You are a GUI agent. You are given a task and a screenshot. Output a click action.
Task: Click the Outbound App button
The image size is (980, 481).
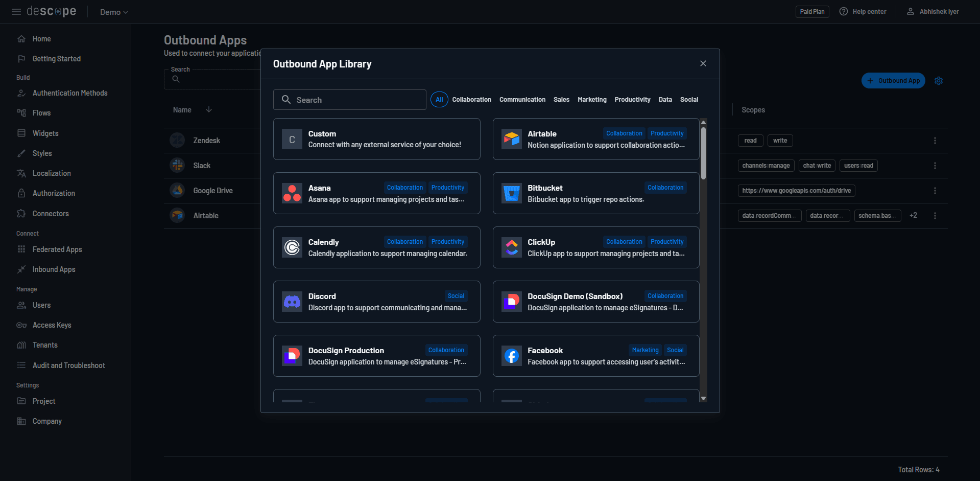click(x=893, y=80)
